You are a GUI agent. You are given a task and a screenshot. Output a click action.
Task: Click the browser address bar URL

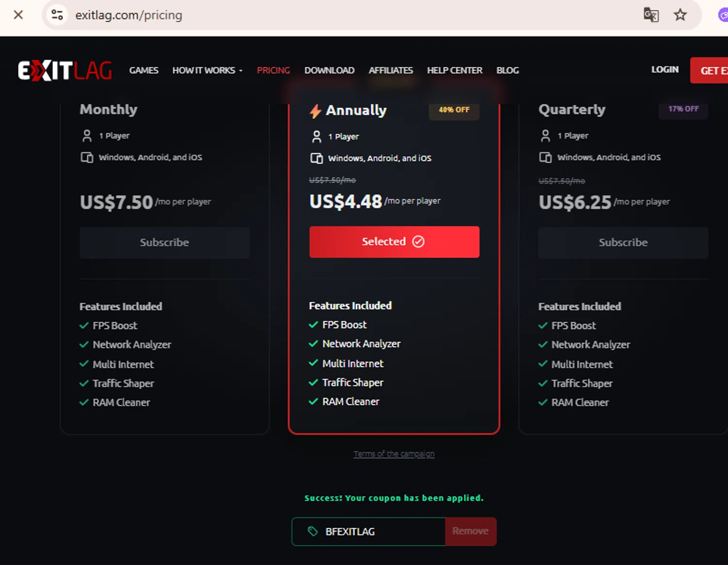[129, 15]
